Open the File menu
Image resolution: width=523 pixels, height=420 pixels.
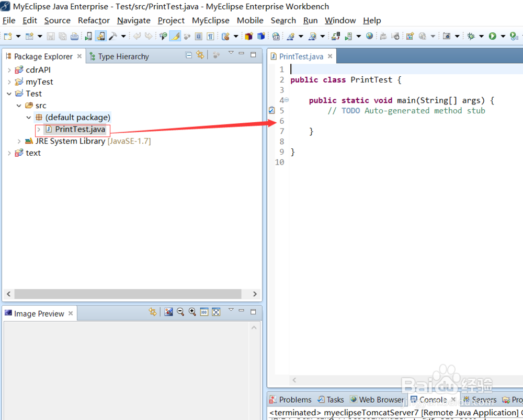[x=9, y=20]
